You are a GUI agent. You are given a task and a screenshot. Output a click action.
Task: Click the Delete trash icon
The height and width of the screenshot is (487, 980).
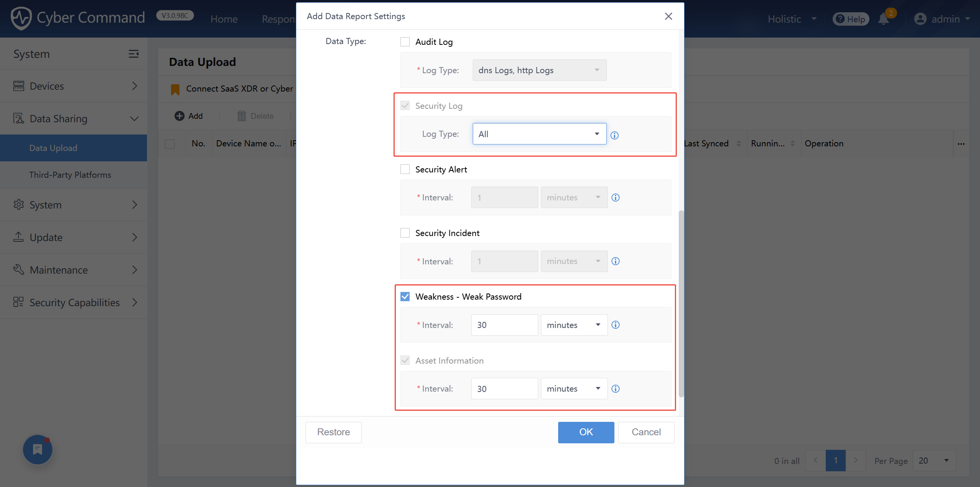tap(241, 115)
